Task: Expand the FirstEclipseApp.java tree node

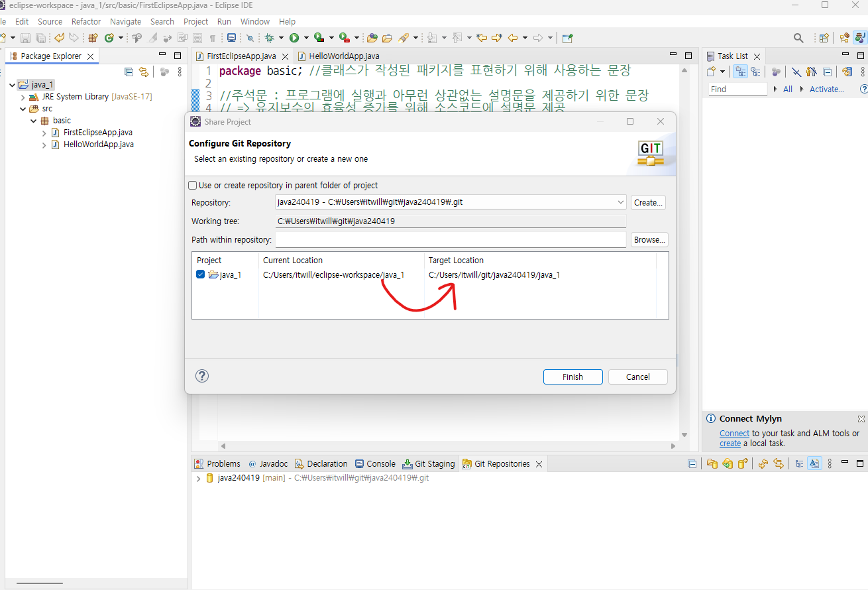Action: coord(44,133)
